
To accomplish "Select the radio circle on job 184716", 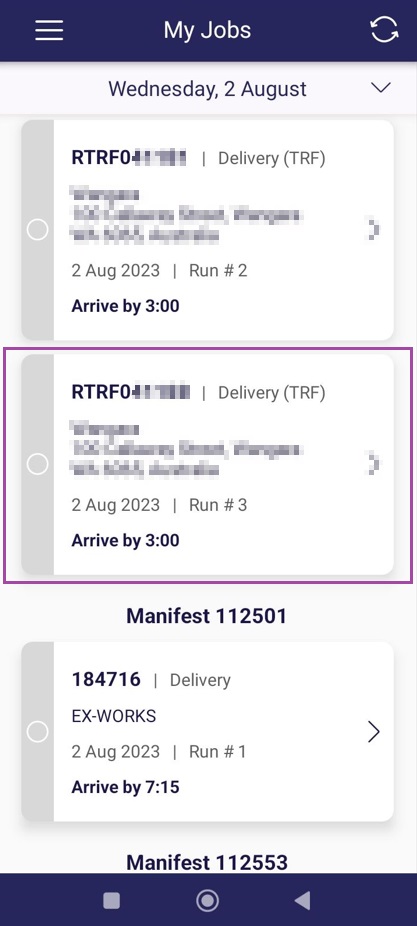I will (38, 732).
